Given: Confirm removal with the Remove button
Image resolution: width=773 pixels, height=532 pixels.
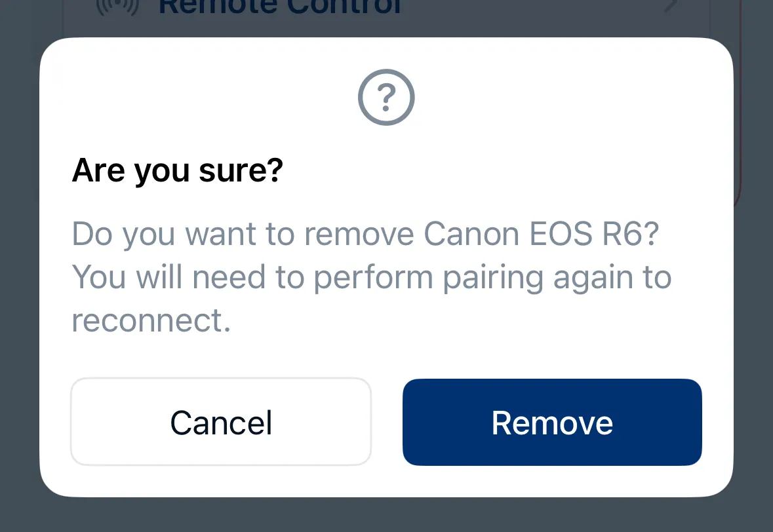Looking at the screenshot, I should click(552, 422).
